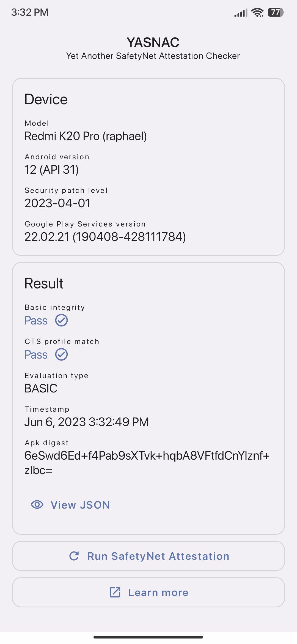The height and width of the screenshot is (644, 297).
Task: Click the external link icon beside Learn more
Action: (x=115, y=592)
